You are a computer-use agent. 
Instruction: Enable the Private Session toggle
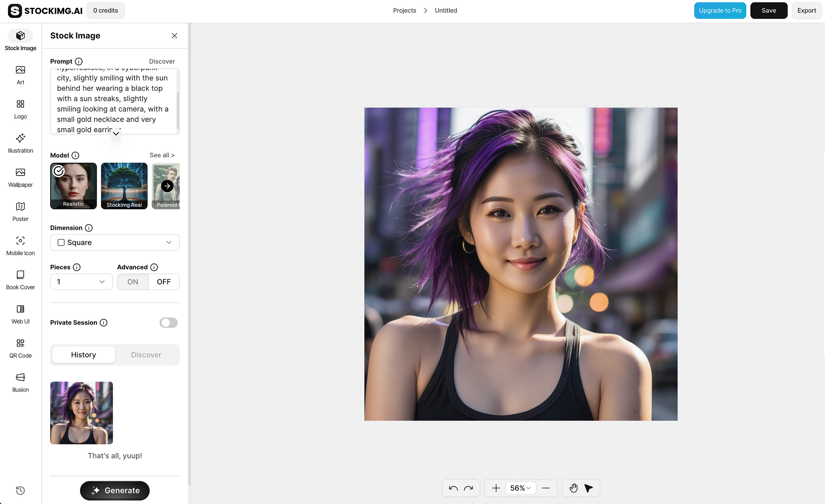point(168,322)
